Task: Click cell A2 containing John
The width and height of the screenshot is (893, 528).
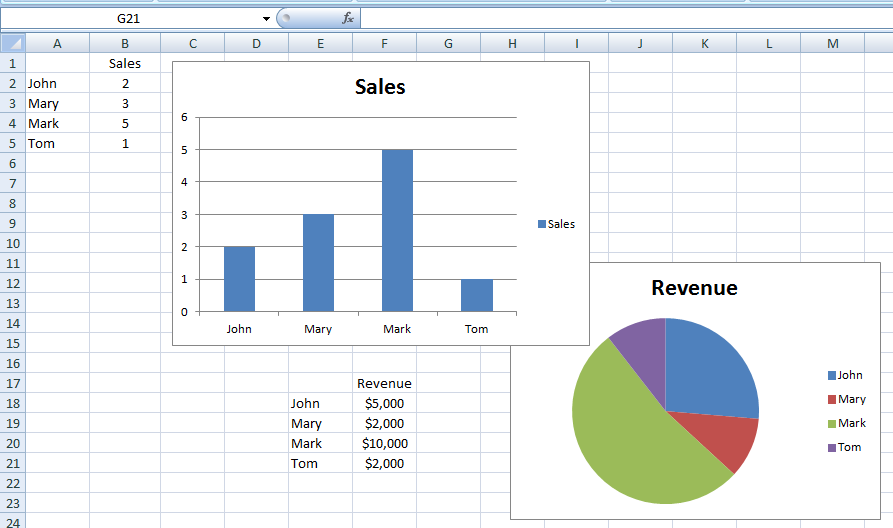Action: pos(58,83)
